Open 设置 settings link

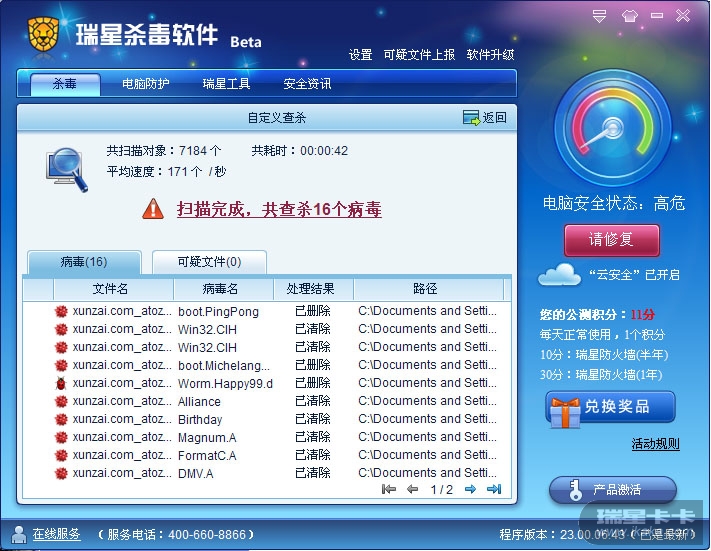360,55
